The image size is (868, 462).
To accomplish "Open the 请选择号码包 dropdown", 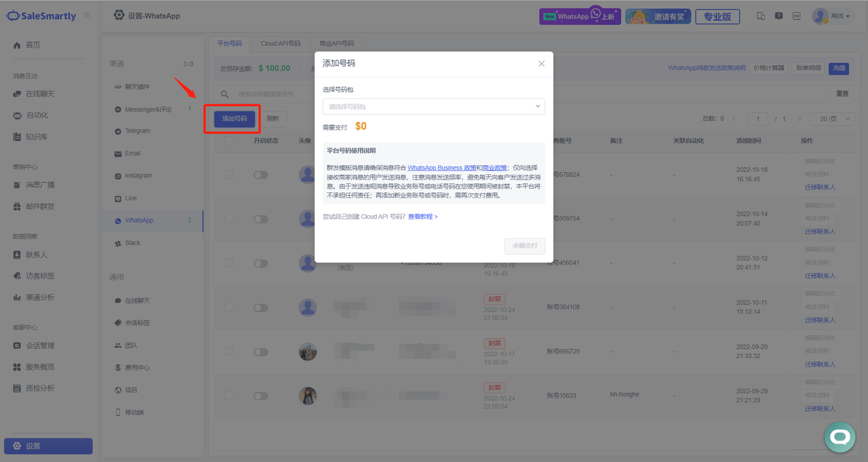I will tap(433, 107).
